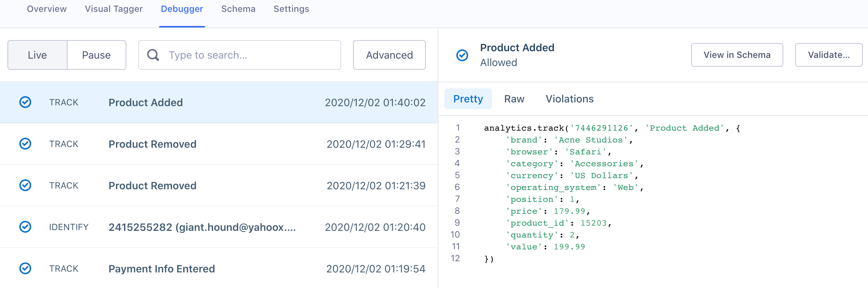Screen dimensions: 868x288
Task: Pause the live event stream
Action: pyautogui.click(x=96, y=55)
